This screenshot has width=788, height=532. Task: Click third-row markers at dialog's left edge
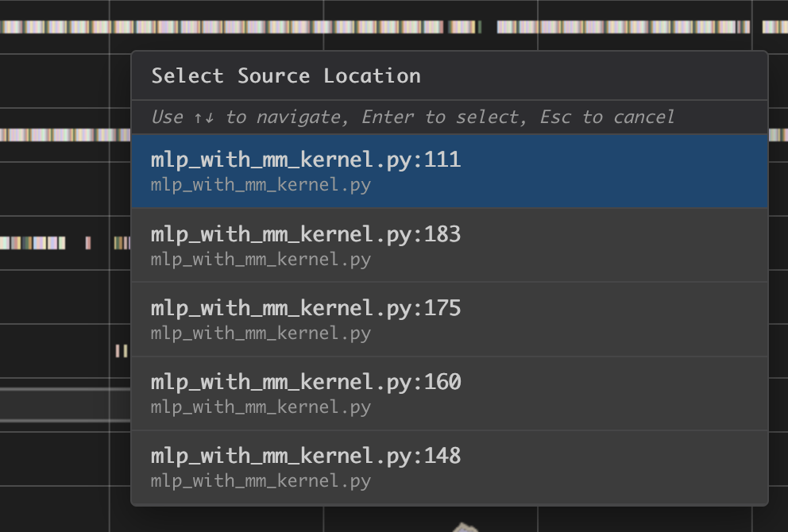point(122,243)
